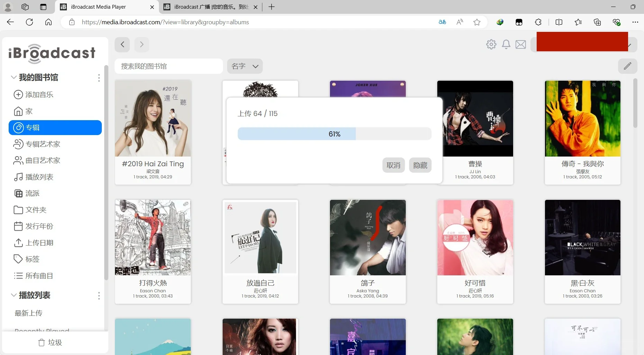Open the messages envelope icon
The width and height of the screenshot is (644, 355).
pyautogui.click(x=521, y=44)
